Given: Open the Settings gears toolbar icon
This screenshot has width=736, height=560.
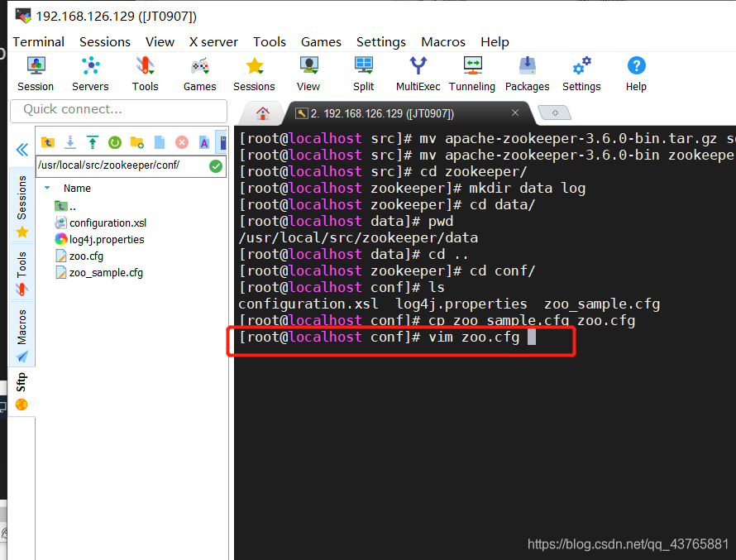Looking at the screenshot, I should pyautogui.click(x=581, y=74).
